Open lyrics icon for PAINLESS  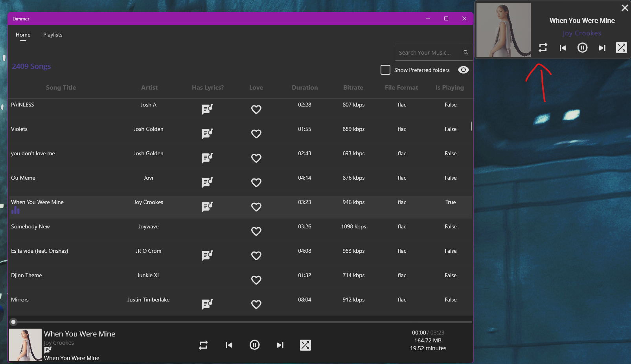tap(207, 109)
